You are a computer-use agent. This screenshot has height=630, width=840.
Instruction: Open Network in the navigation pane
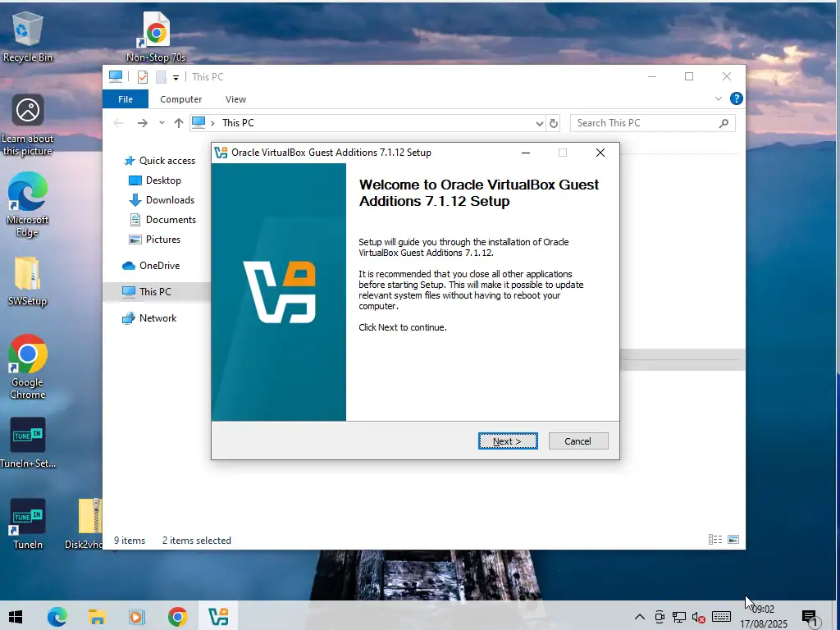(157, 318)
